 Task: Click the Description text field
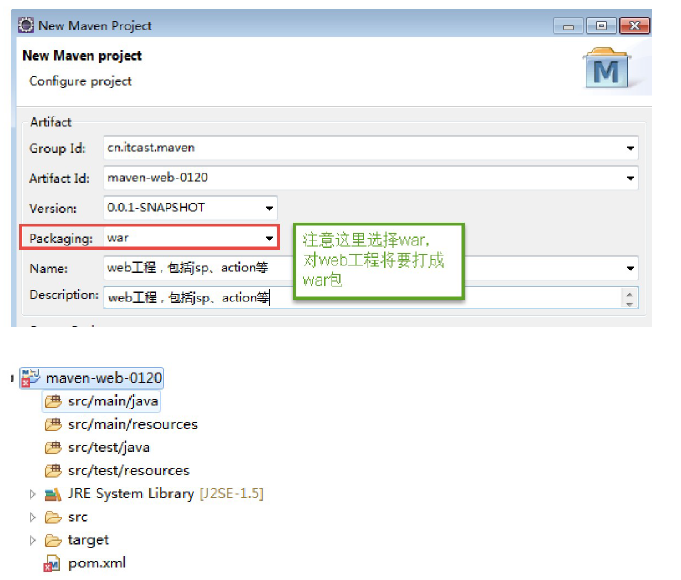(370, 298)
